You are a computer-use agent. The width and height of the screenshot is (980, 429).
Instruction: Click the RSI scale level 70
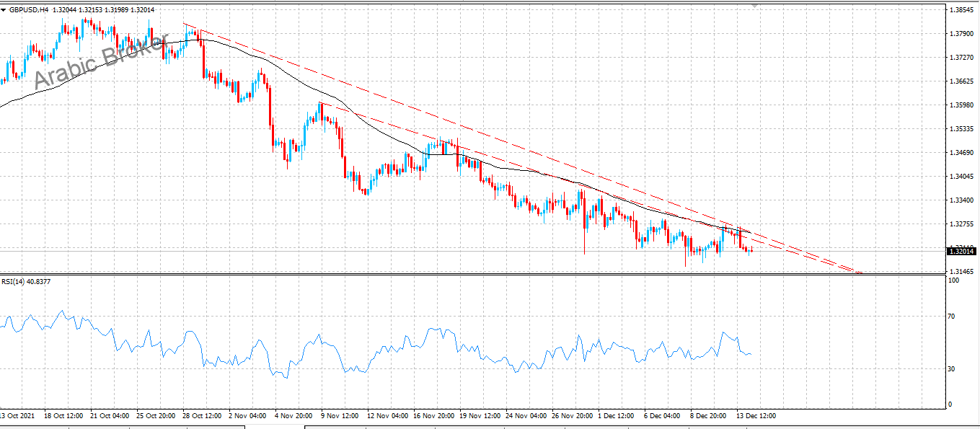[953, 317]
